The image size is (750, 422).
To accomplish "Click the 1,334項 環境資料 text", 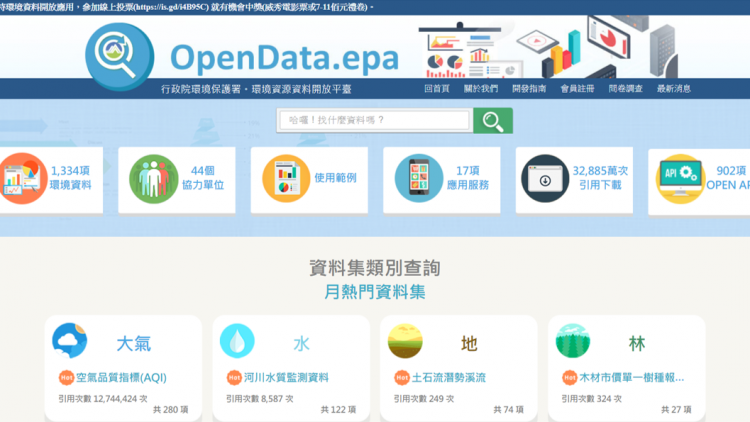I will coord(70,178).
